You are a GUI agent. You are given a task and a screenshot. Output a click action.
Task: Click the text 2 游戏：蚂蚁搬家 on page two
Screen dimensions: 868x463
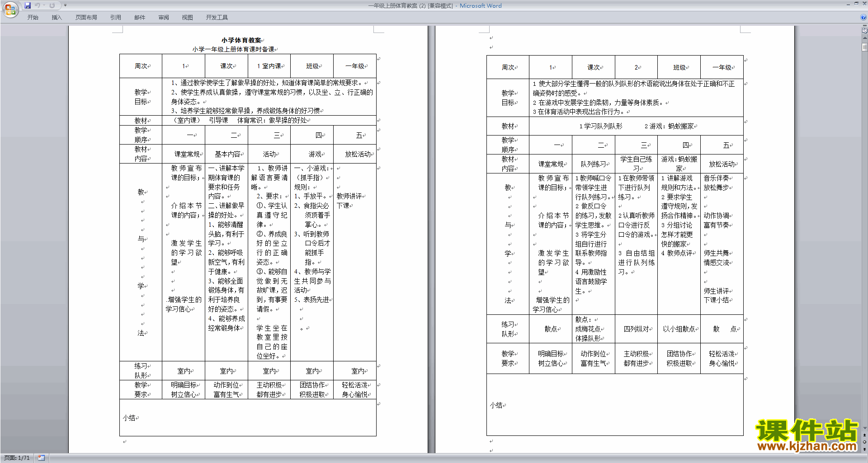pos(669,126)
